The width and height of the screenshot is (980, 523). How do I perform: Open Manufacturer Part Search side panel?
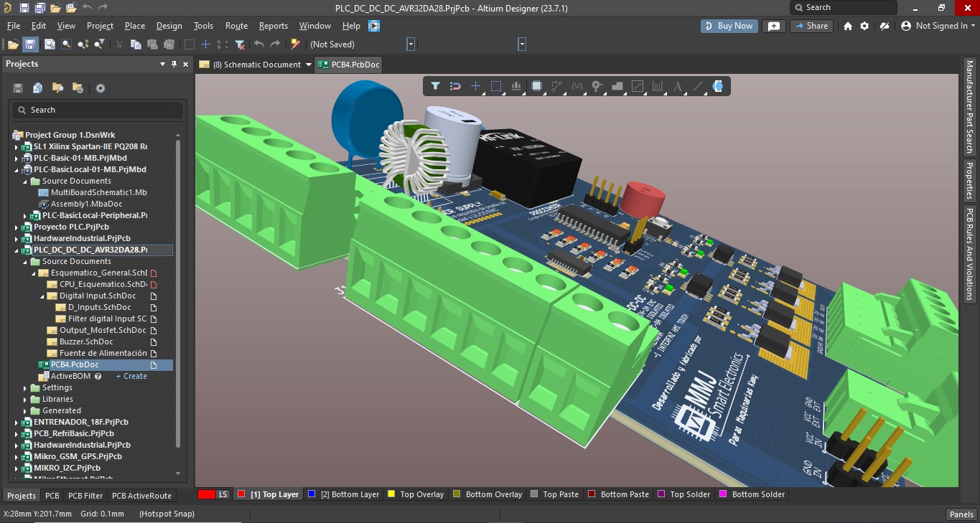[969, 107]
